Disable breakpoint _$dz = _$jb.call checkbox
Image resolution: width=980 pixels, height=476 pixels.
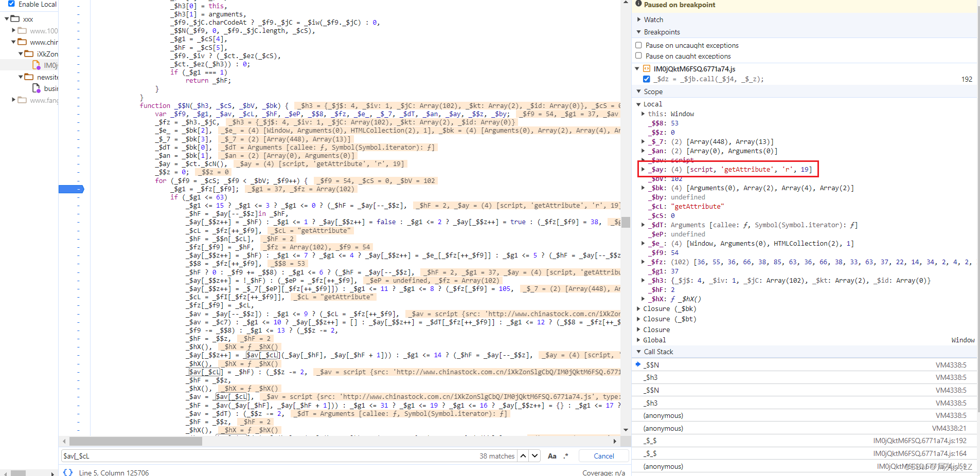pyautogui.click(x=647, y=79)
